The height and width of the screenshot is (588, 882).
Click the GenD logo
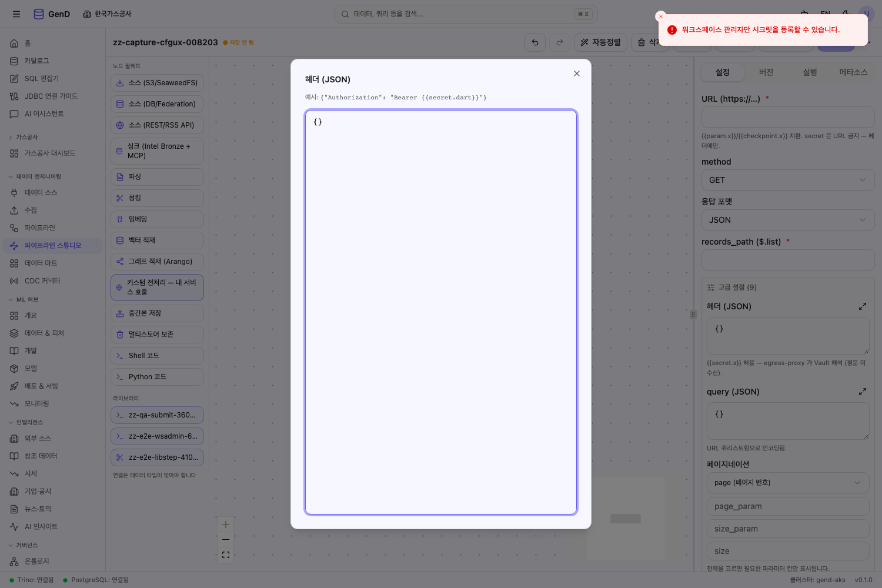[x=52, y=14]
